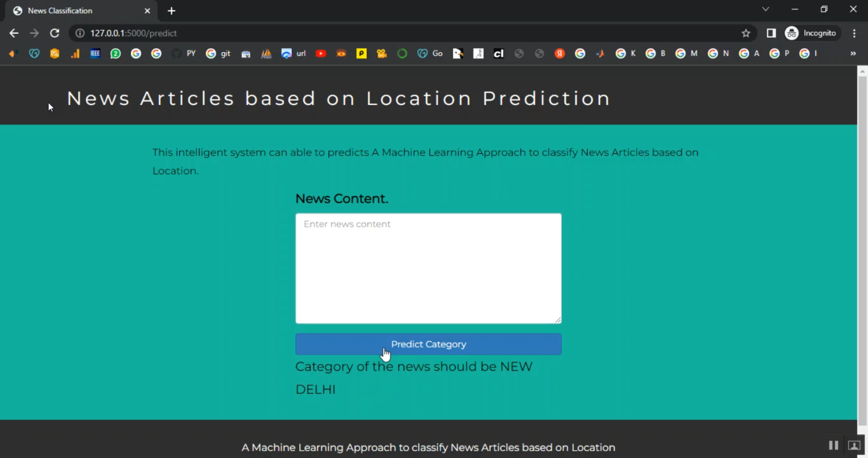Expand the hidden bookmarks chevron
Screen dimensions: 868x458
tap(853, 53)
